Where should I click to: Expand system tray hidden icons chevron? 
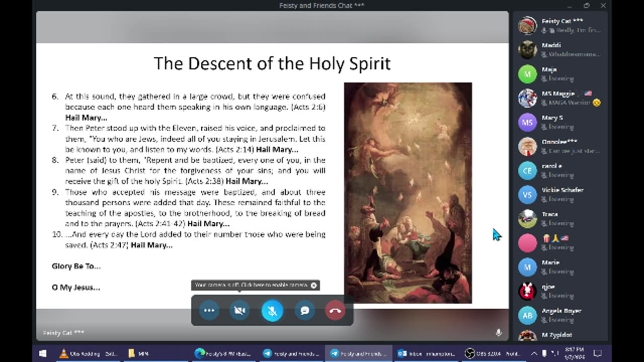click(534, 353)
